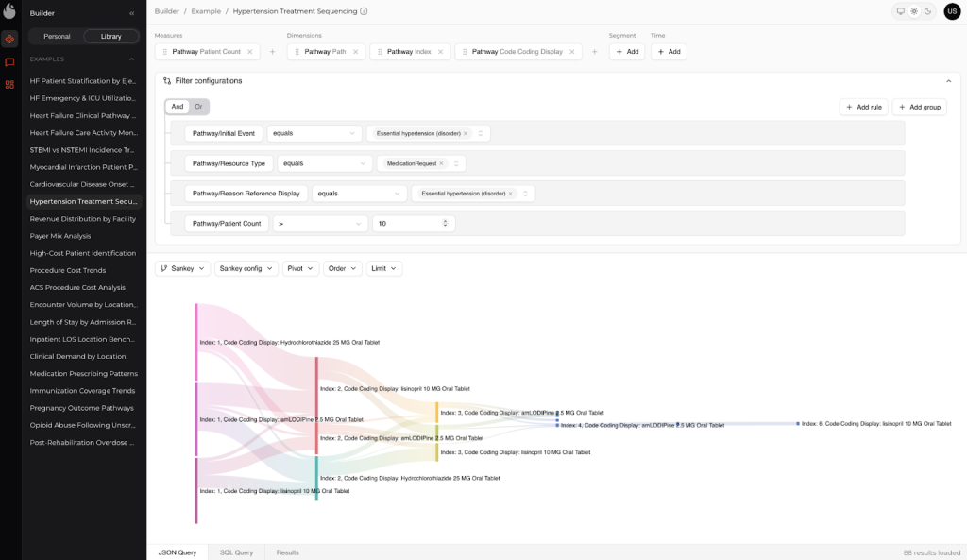Click the Add group button
Viewport: 967px width, 560px height.
919,107
